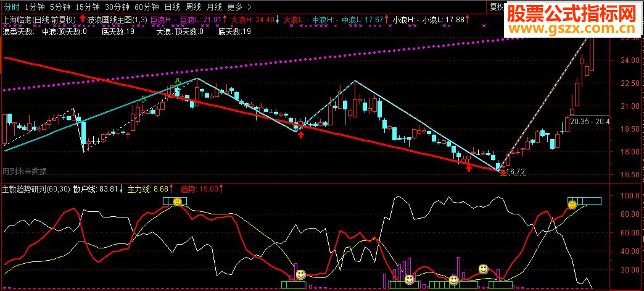Screen dimensions: 644x291
Task: Click the 浪型天数 label
Action: [18, 32]
